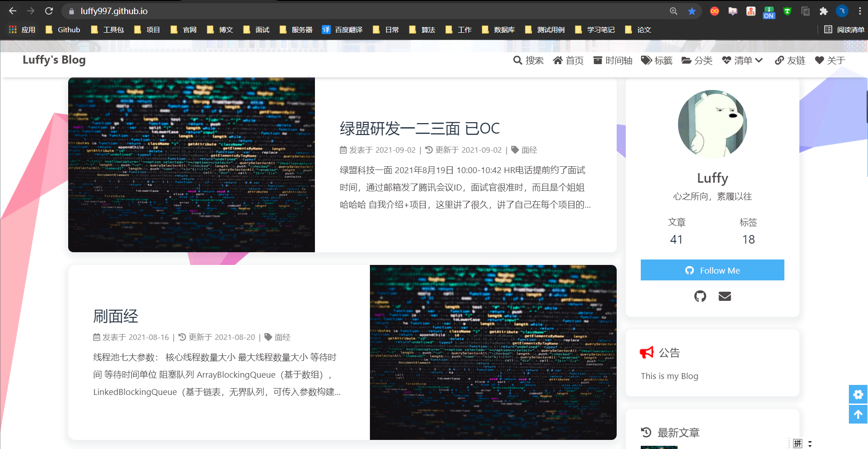Open the 测试用例 bookmark folder
This screenshot has width=868, height=449.
(x=545, y=30)
